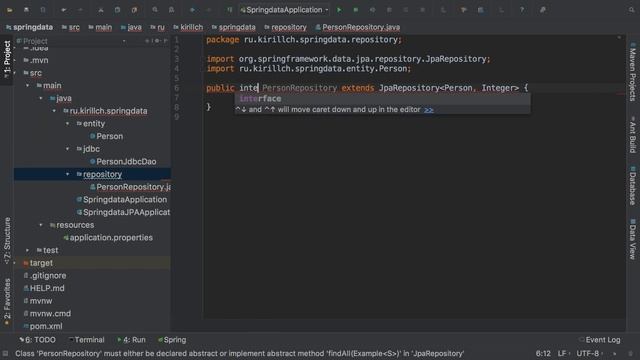Click the Cut scissors toolbar icon
Viewport: 640px width, 360px height.
101,10
